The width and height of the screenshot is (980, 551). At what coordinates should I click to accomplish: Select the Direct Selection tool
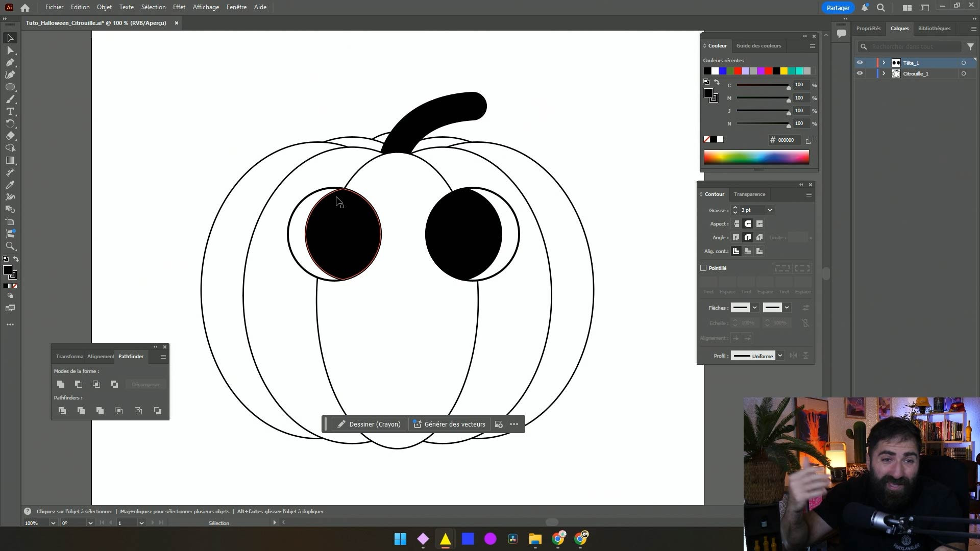pos(10,51)
